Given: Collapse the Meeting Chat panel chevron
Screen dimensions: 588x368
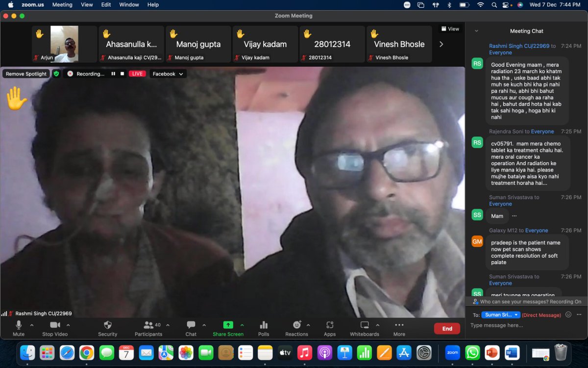Looking at the screenshot, I should tap(476, 31).
